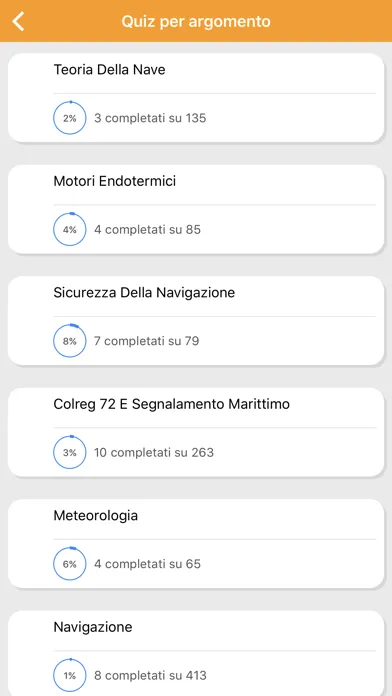Tap the 4% progress circle
This screenshot has width=392, height=696.
click(x=70, y=229)
